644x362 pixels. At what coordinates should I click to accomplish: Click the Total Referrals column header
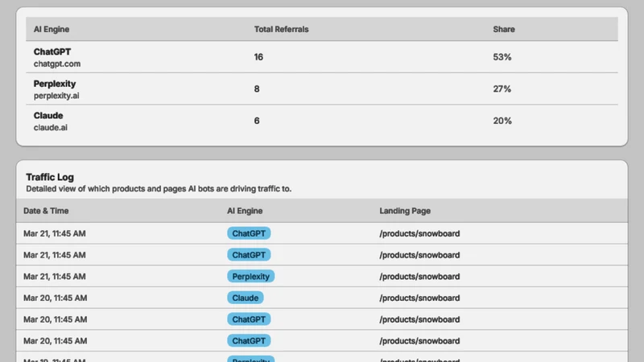(281, 29)
